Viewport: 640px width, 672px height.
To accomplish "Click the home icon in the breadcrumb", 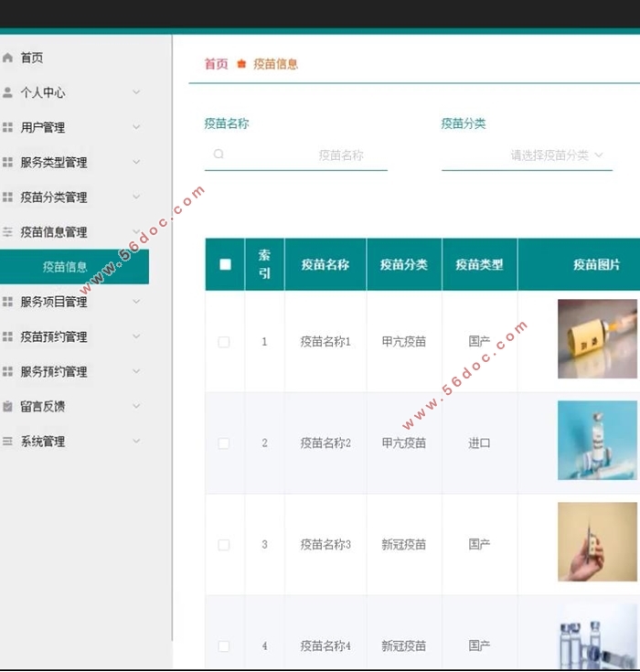I will [241, 64].
